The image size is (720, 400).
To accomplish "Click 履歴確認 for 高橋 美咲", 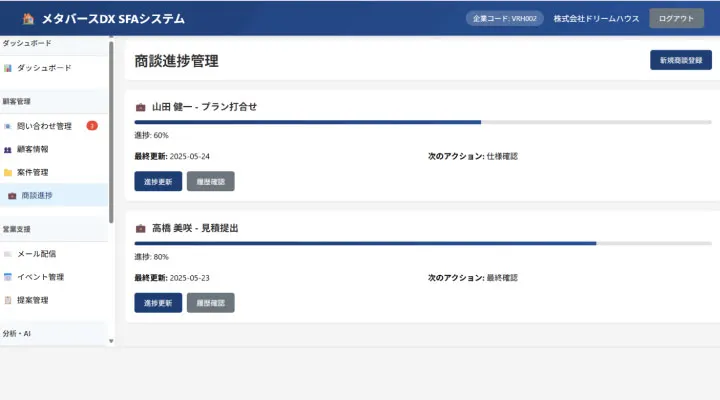I will pyautogui.click(x=210, y=303).
